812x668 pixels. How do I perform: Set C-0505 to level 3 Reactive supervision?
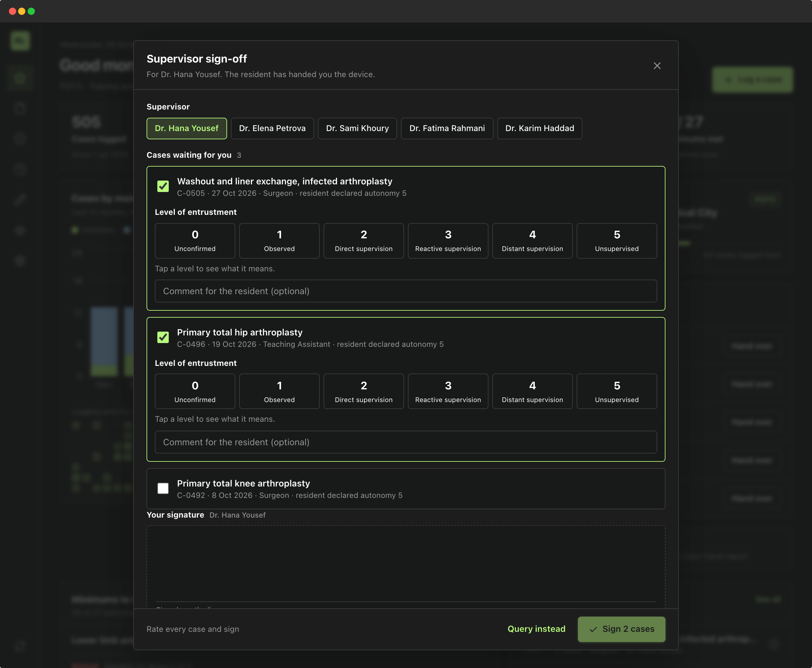448,241
